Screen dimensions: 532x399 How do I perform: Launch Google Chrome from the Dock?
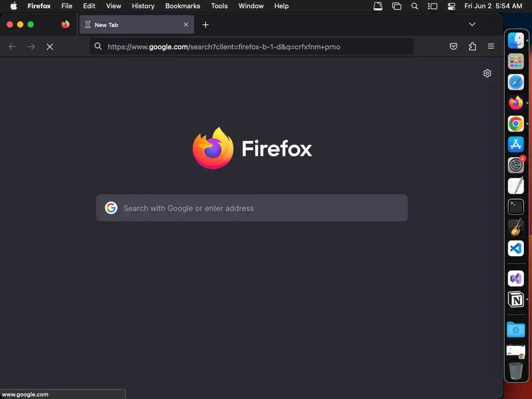[x=516, y=124]
